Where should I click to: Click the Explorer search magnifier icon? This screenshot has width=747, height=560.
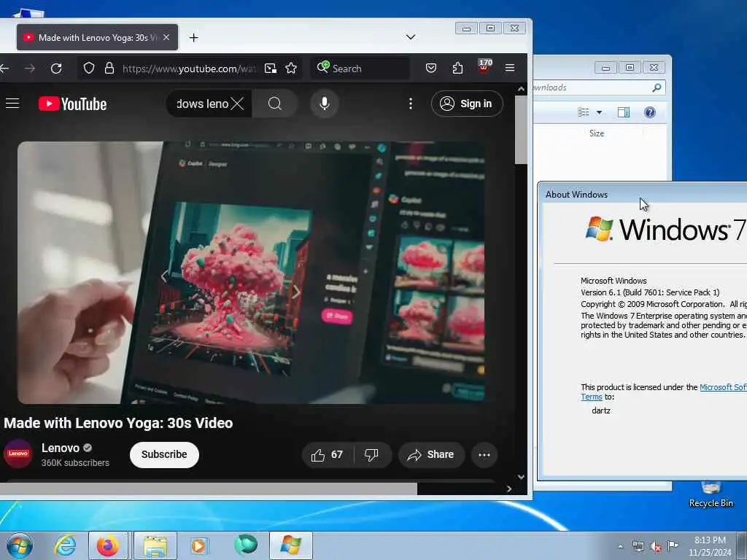pos(657,87)
